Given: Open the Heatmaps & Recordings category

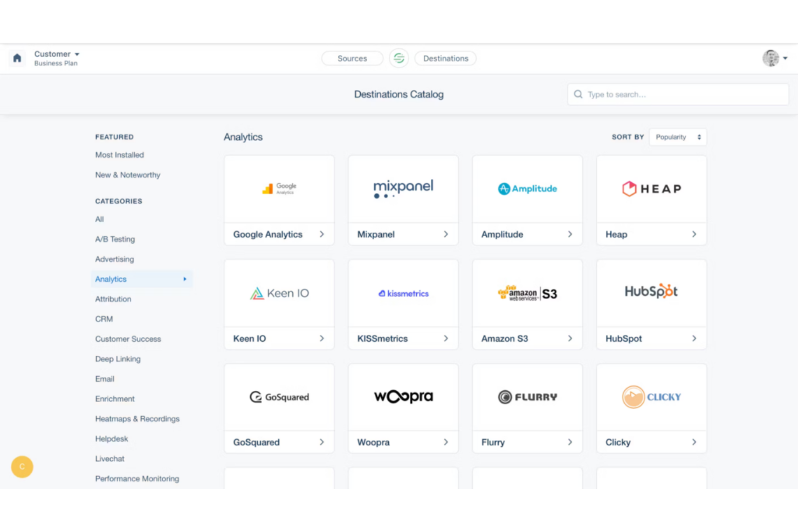Looking at the screenshot, I should [137, 419].
